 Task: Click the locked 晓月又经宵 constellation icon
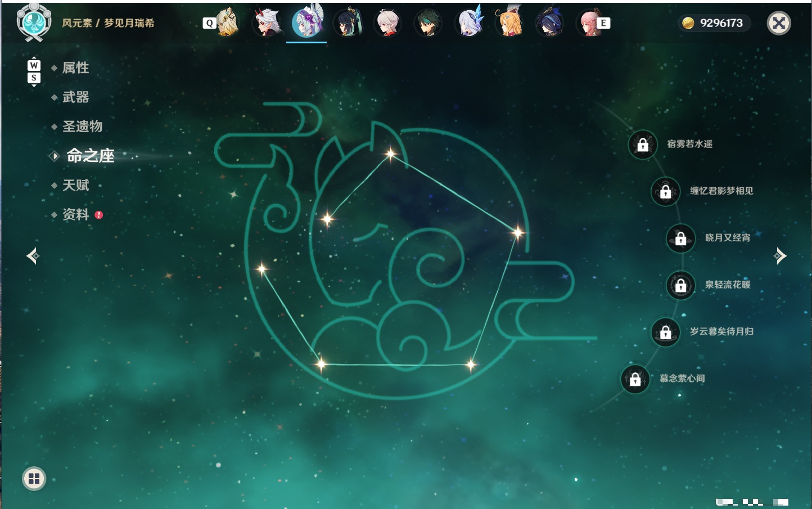[x=681, y=238]
